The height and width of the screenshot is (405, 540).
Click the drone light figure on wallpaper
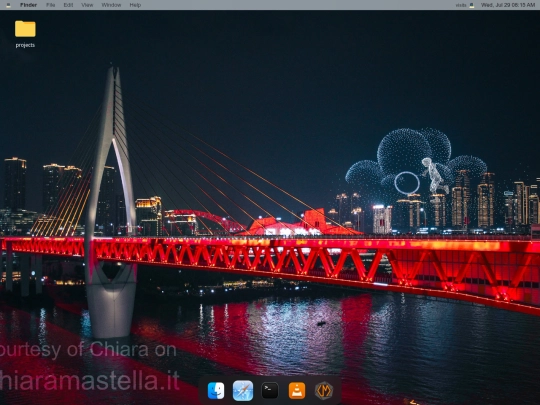point(435,175)
